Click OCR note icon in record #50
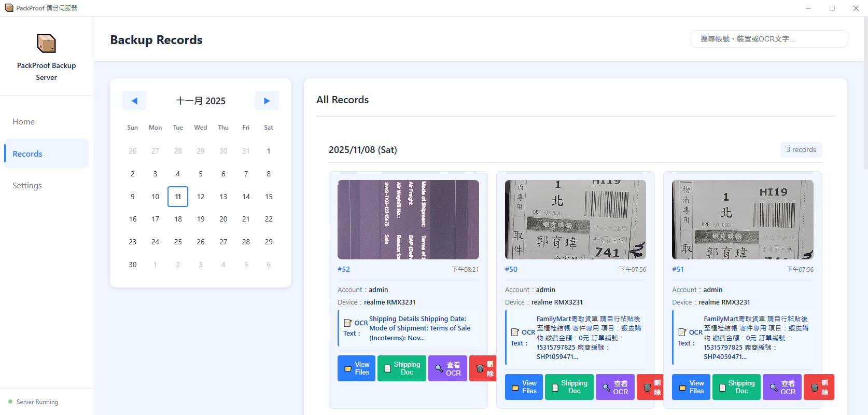Screen dimensions: 868x415 click(x=515, y=332)
